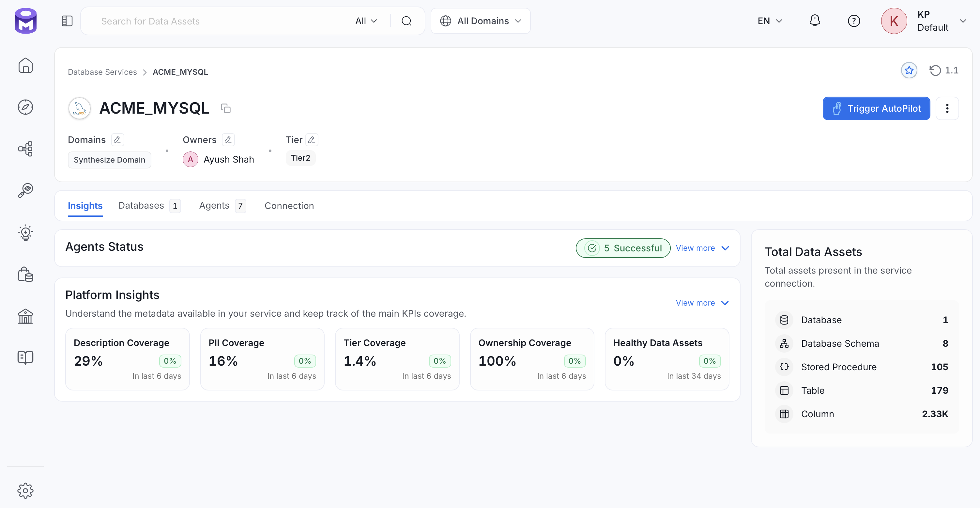
Task: Go to Database Services breadcrumb
Action: pyautogui.click(x=102, y=72)
